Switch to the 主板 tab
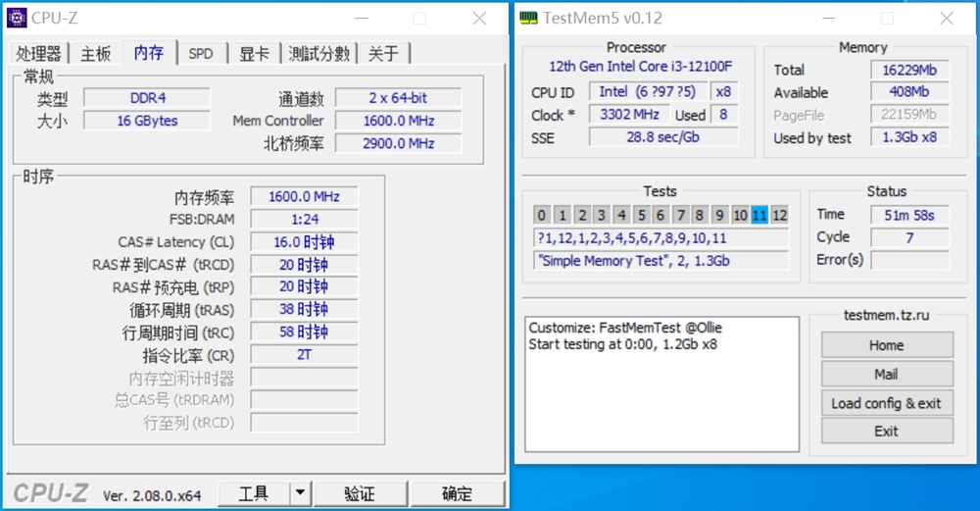This screenshot has width=980, height=511. pyautogui.click(x=96, y=54)
